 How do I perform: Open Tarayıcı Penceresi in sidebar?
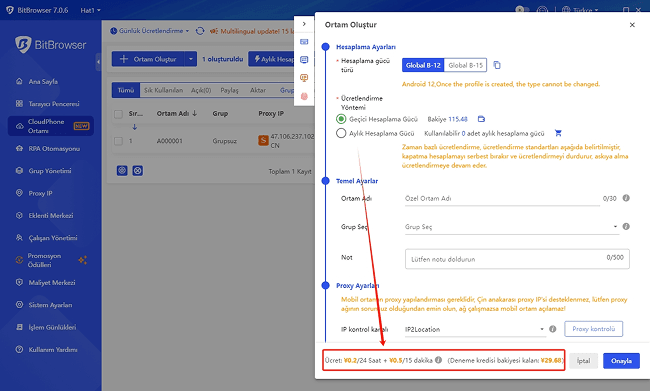[x=54, y=104]
